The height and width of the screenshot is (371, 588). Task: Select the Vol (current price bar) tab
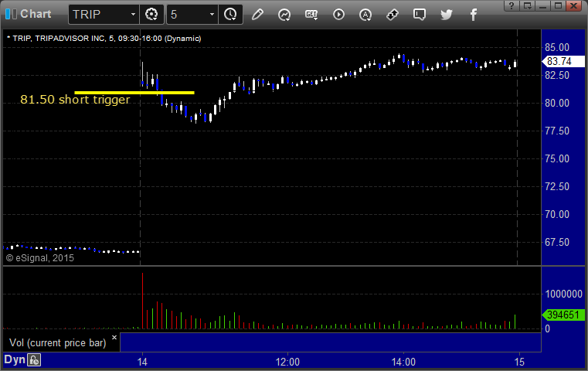pyautogui.click(x=58, y=343)
